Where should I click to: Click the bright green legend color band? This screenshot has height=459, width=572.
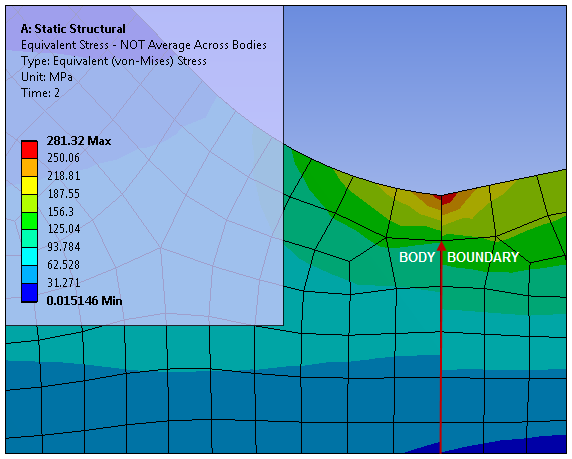[x=29, y=221]
